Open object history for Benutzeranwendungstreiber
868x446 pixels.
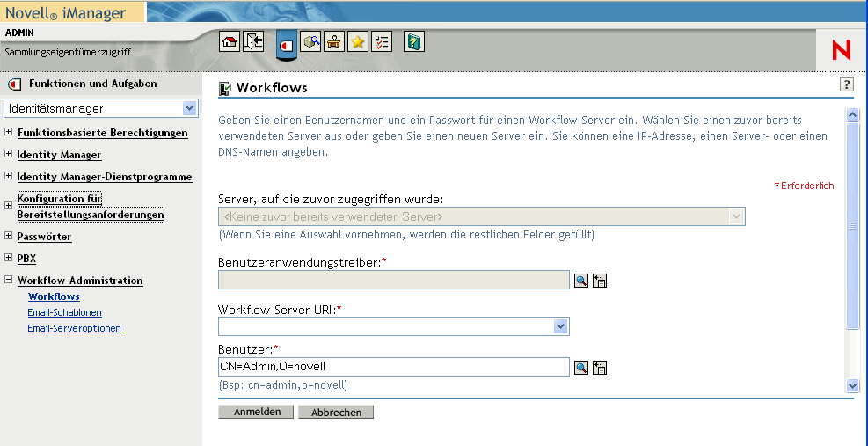(600, 281)
